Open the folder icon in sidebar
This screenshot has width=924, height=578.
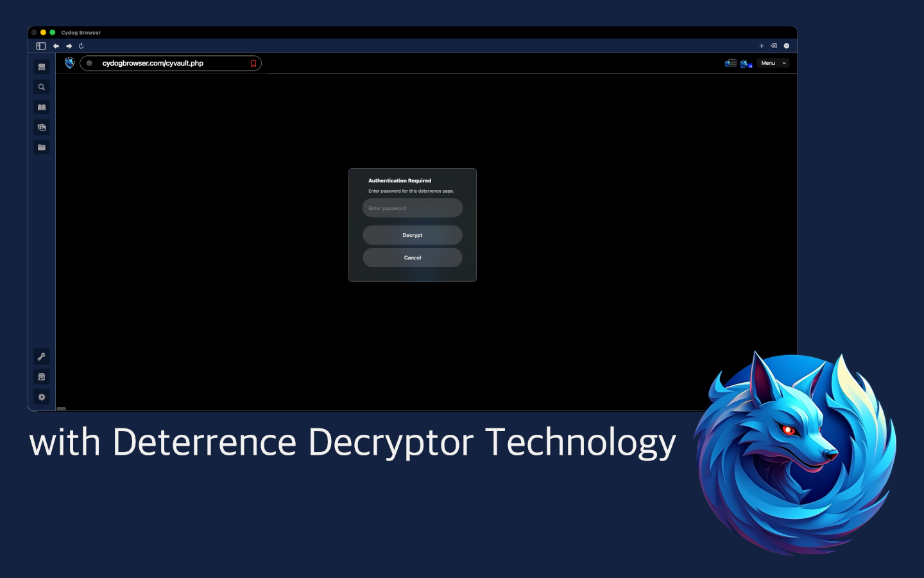pyautogui.click(x=42, y=147)
